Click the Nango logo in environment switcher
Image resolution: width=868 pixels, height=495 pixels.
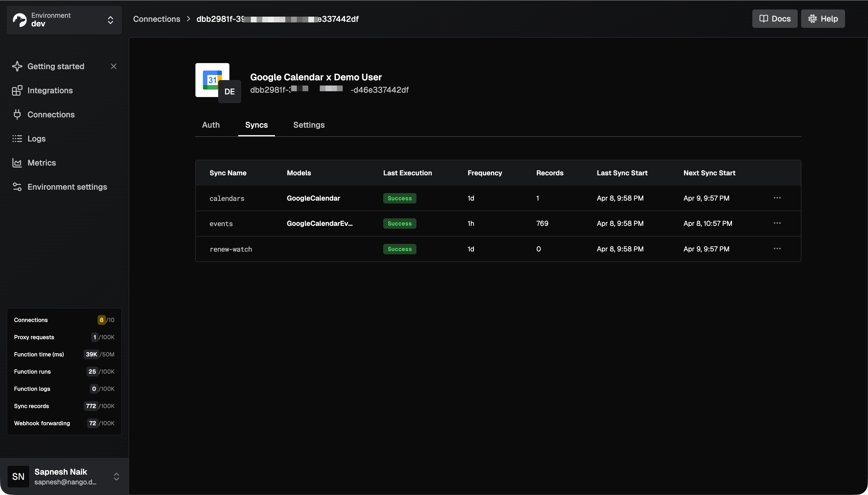(x=20, y=20)
